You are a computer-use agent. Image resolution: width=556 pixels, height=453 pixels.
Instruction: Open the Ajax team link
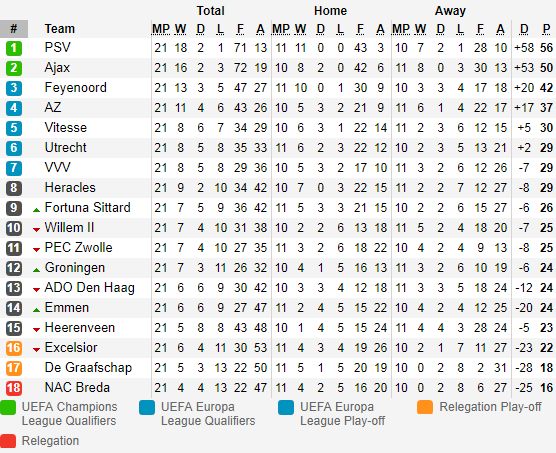click(x=57, y=68)
